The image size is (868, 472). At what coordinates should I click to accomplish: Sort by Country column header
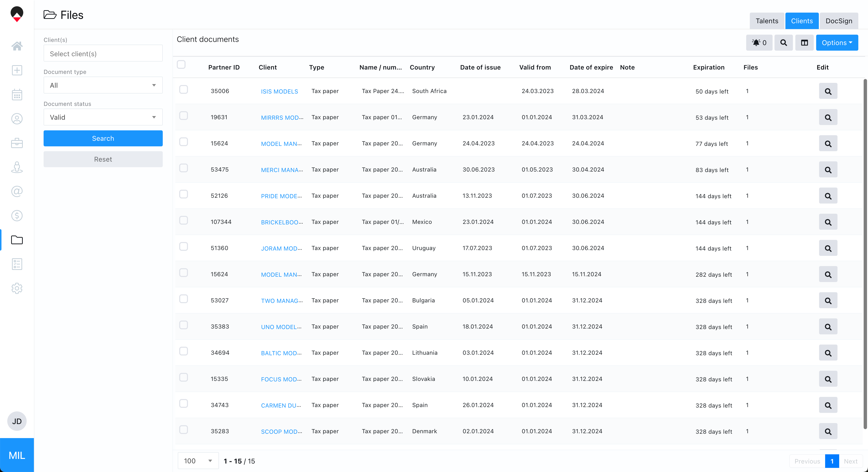point(422,67)
